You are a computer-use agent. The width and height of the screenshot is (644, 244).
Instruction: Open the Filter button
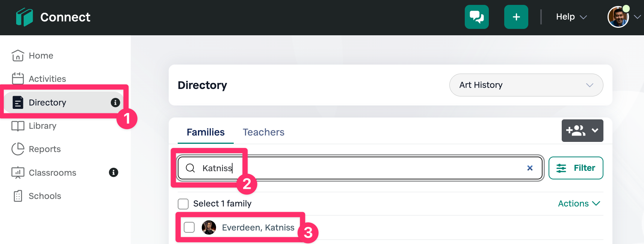click(x=576, y=168)
